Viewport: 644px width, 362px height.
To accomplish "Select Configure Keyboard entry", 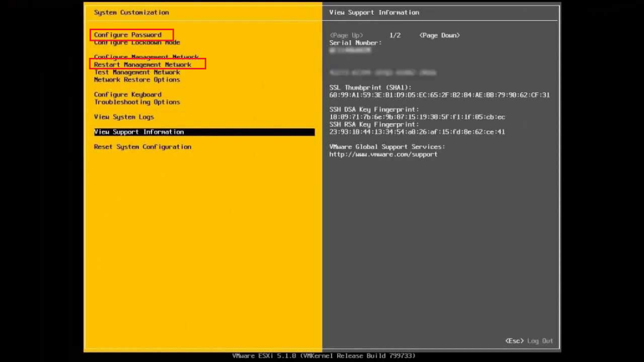I will point(128,94).
